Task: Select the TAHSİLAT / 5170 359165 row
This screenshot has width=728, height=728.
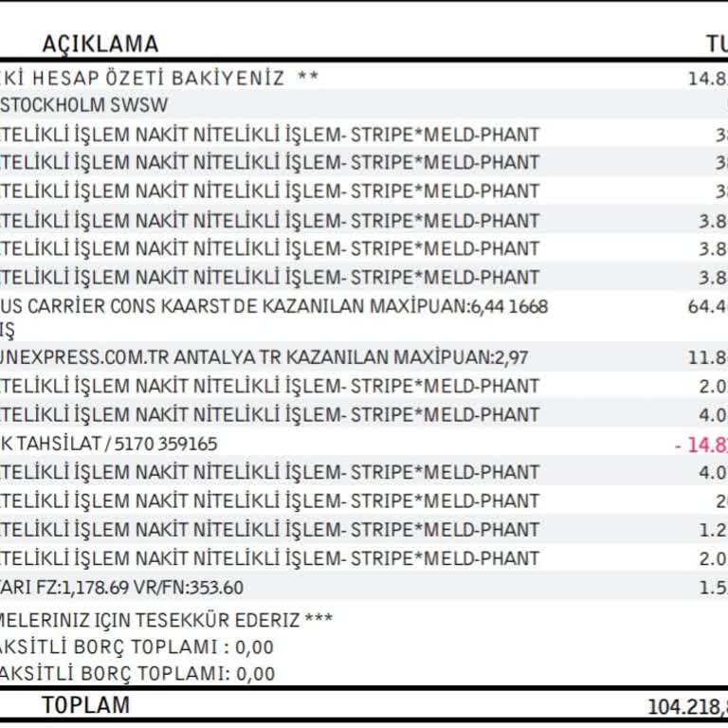Action: pos(109,445)
